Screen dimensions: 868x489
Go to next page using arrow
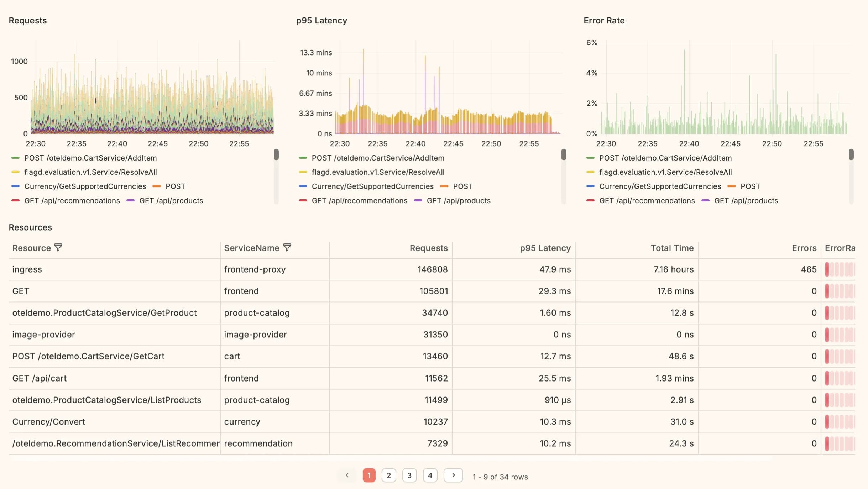point(453,475)
